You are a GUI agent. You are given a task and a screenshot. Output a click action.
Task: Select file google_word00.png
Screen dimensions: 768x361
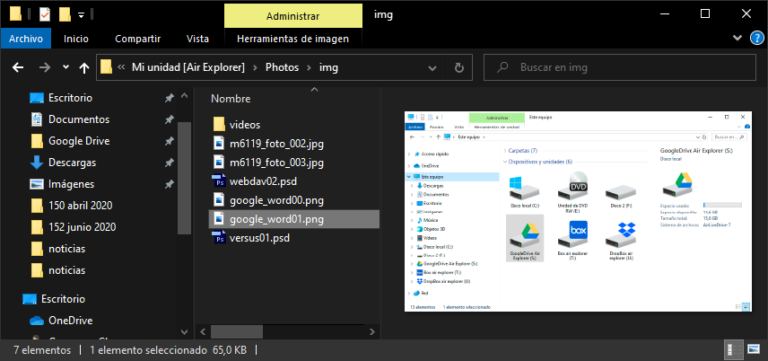277,200
